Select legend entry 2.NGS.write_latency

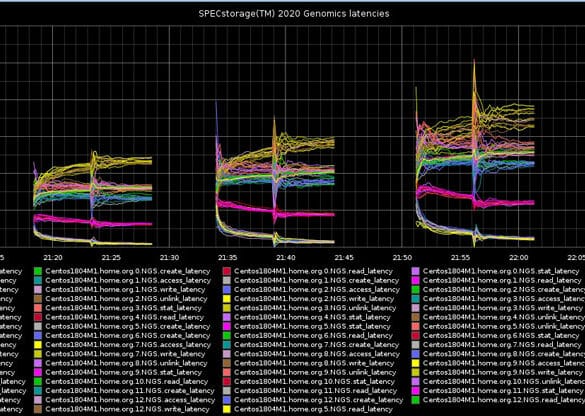coord(314,299)
